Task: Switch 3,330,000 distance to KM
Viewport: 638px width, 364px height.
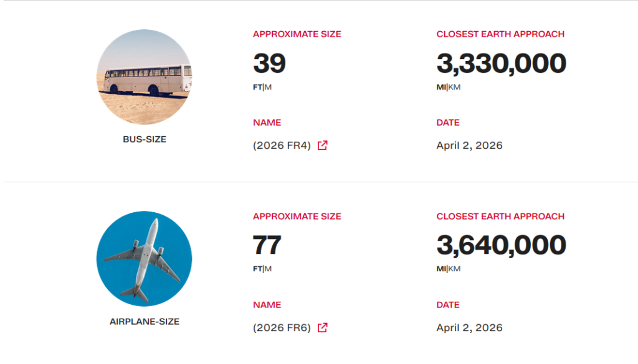Action: 455,87
